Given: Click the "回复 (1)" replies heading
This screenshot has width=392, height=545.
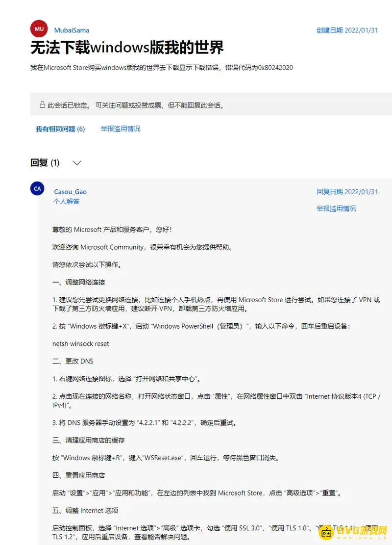Looking at the screenshot, I should pyautogui.click(x=45, y=163).
